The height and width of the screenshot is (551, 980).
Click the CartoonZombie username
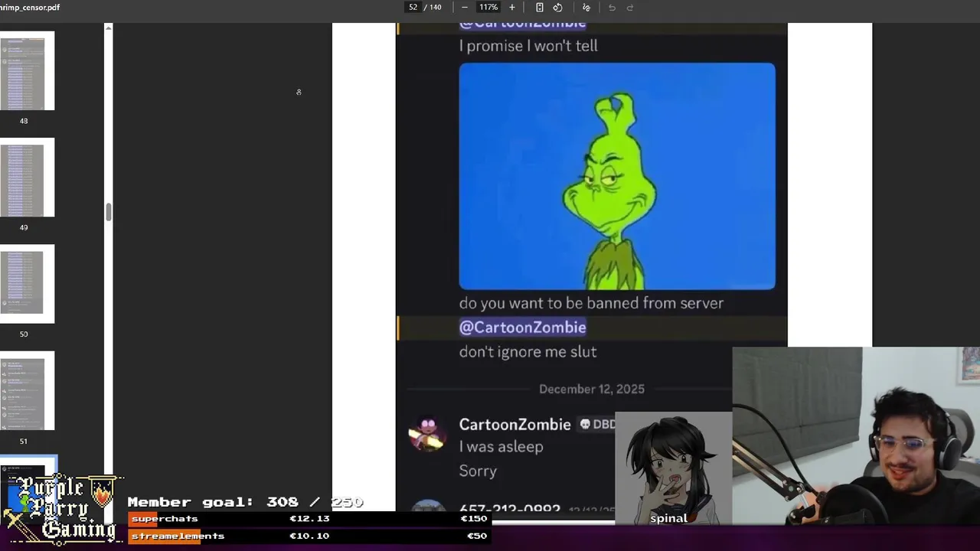(x=514, y=425)
